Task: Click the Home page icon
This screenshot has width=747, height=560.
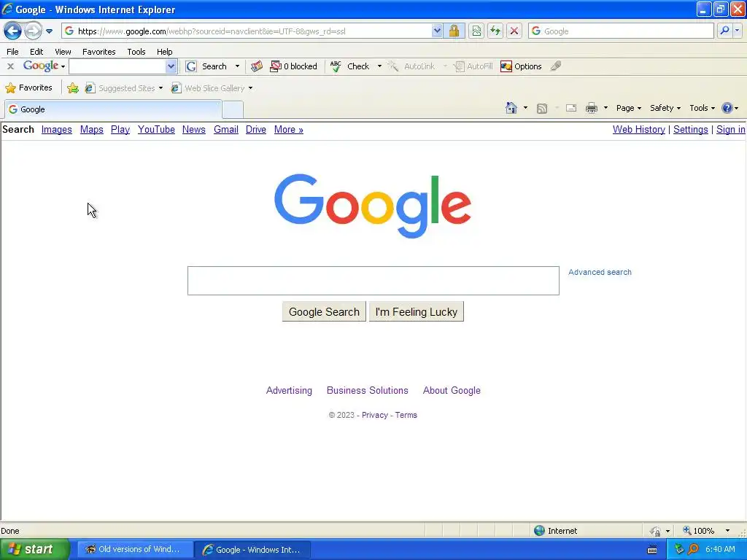Action: [x=511, y=108]
